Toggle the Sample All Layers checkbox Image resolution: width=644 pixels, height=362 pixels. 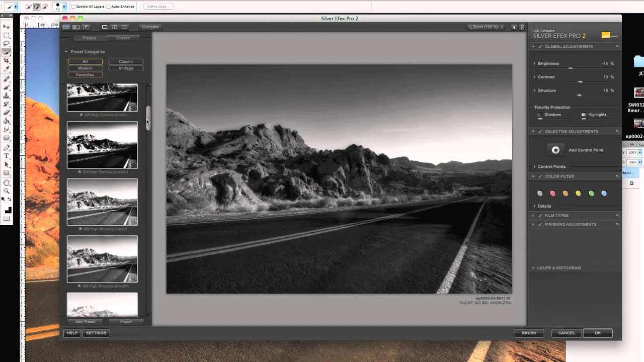(x=73, y=7)
